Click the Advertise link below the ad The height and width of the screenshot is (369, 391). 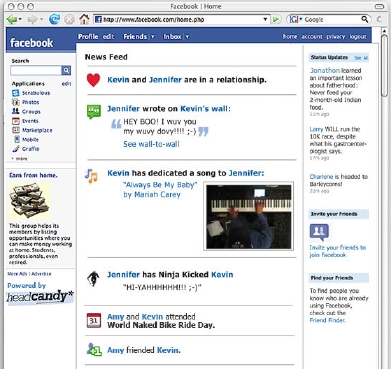pyautogui.click(x=41, y=274)
